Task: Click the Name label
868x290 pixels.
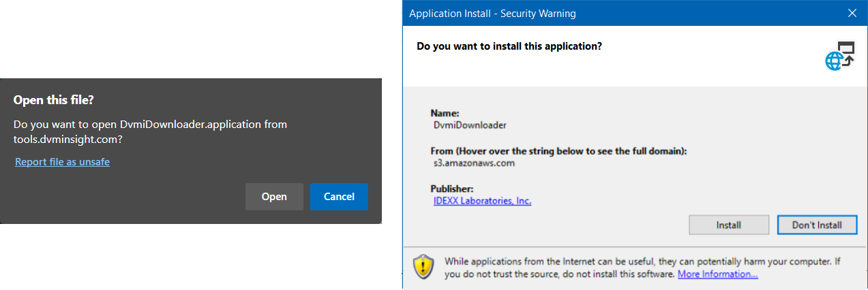Action: (x=445, y=113)
